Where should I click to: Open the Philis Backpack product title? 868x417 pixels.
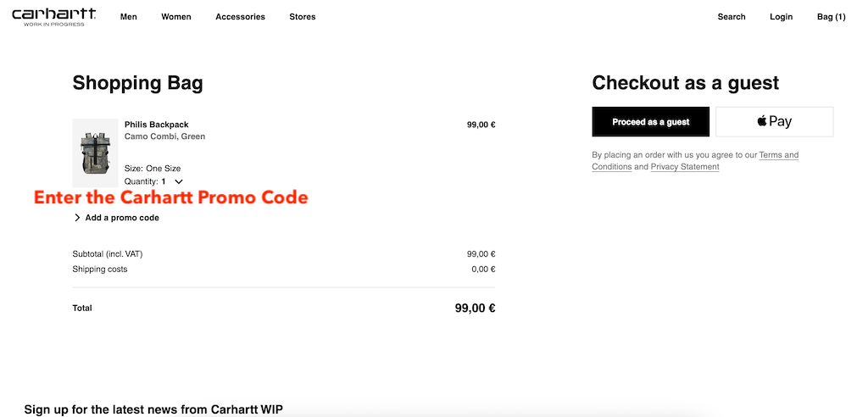157,125
